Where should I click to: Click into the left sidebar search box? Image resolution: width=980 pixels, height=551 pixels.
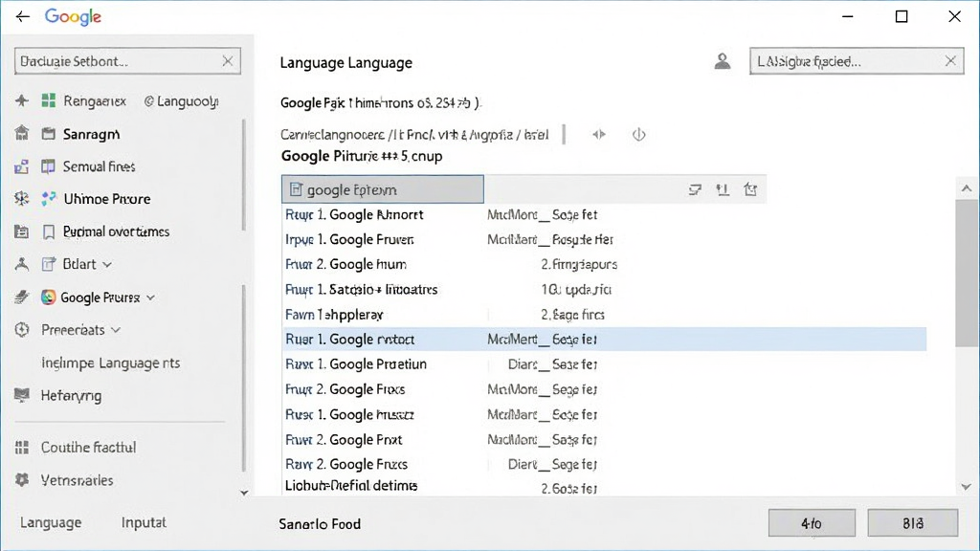tap(127, 61)
